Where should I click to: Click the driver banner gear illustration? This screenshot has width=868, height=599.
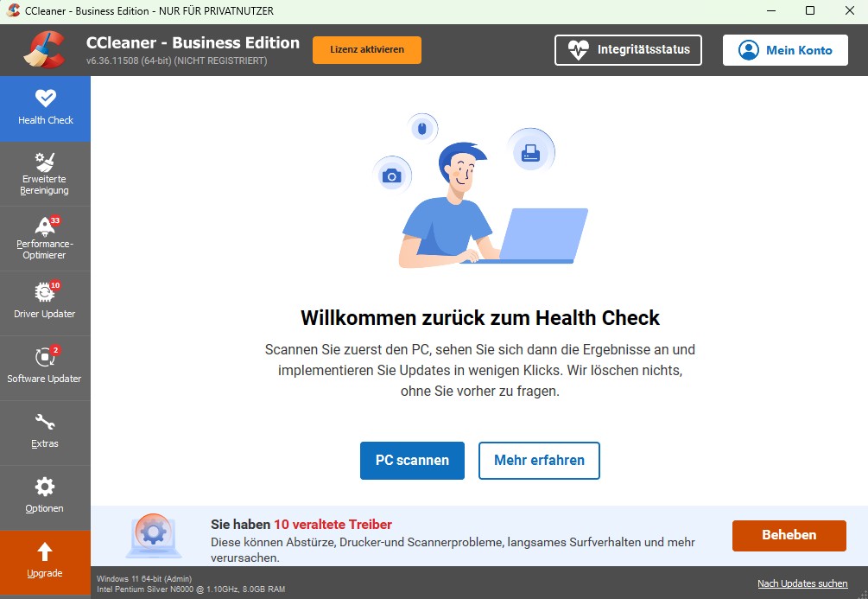point(154,535)
